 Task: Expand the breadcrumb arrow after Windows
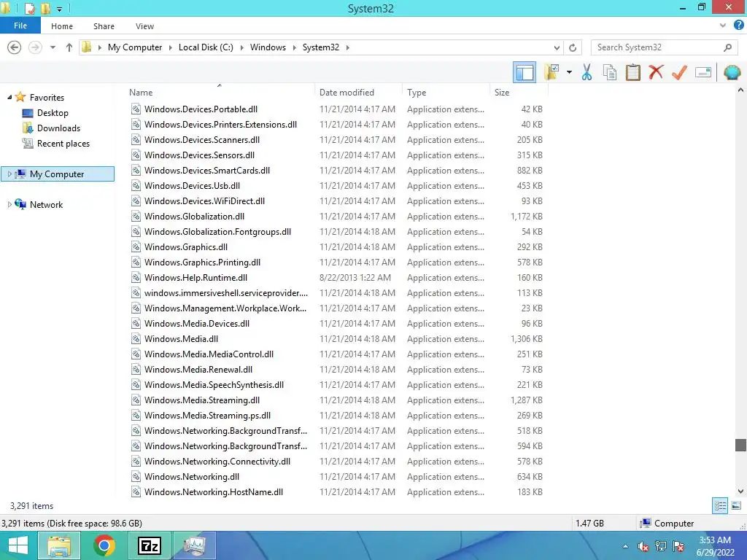[294, 47]
